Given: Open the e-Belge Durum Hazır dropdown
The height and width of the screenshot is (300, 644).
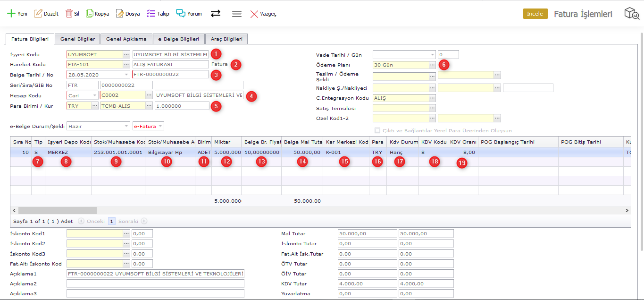Looking at the screenshot, I should coord(126,126).
